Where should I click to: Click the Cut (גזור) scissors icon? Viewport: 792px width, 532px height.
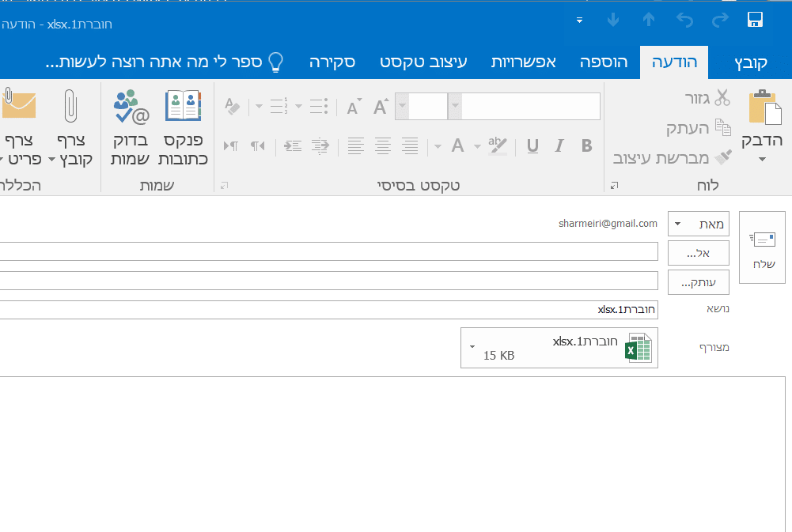coord(722,97)
